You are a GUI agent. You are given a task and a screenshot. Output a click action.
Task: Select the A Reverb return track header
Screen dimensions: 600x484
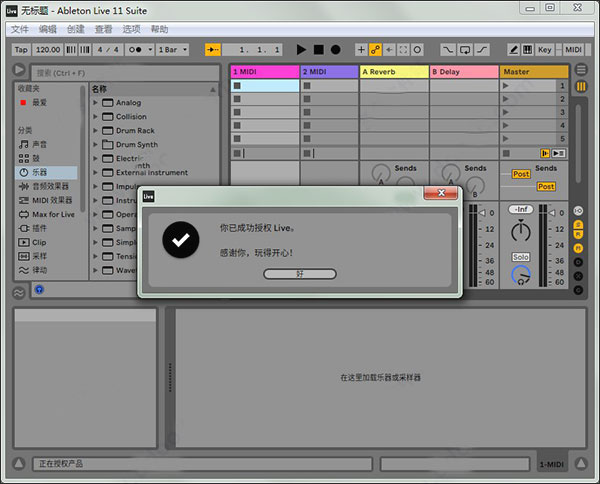(x=394, y=72)
